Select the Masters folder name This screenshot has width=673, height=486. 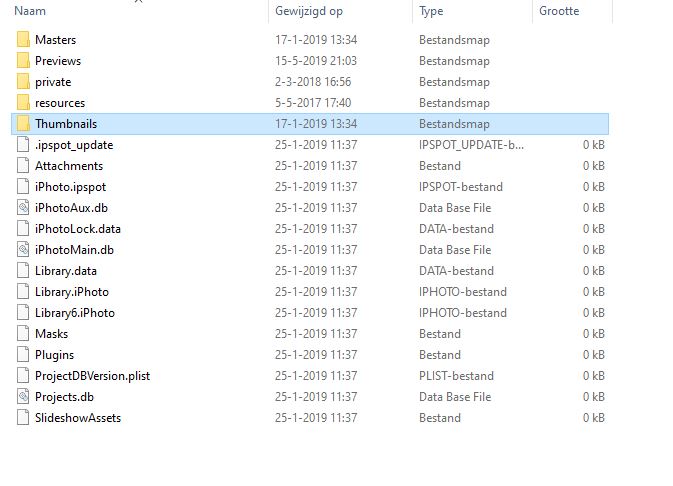tap(55, 39)
